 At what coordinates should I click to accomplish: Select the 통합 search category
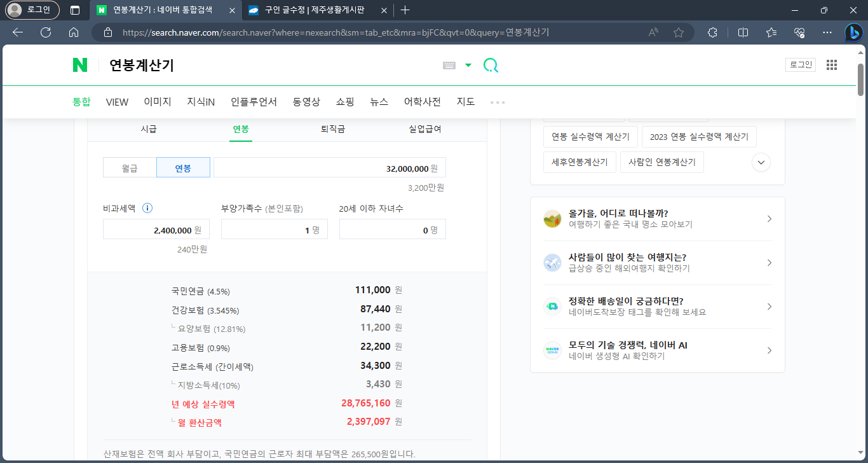tap(81, 102)
